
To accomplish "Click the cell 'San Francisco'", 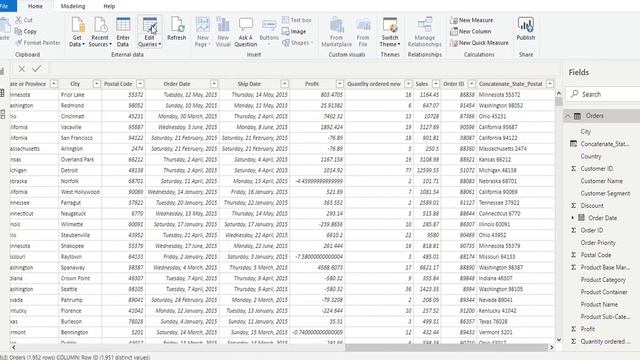I will (x=80, y=138).
